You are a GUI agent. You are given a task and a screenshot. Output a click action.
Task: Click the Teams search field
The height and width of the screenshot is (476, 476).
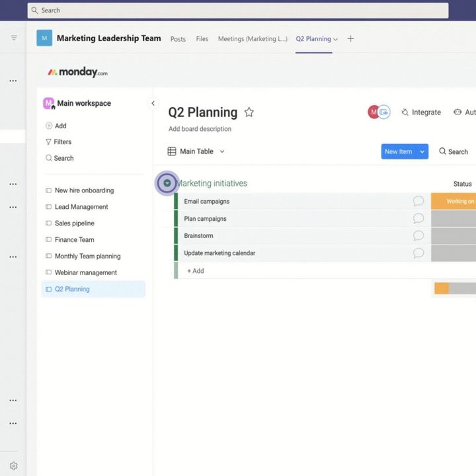pyautogui.click(x=238, y=11)
